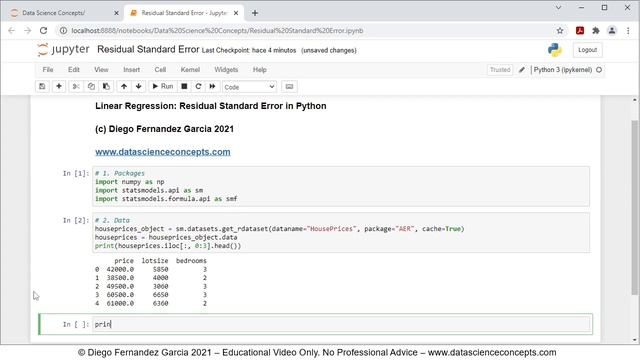The image size is (640, 360).
Task: Open the cell type dropdown showing Code
Action: point(249,87)
